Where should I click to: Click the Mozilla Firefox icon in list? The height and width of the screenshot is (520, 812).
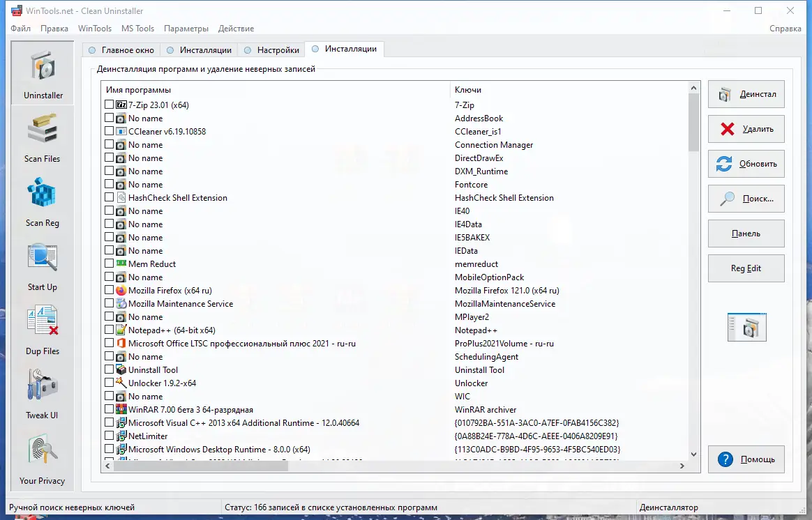(121, 290)
